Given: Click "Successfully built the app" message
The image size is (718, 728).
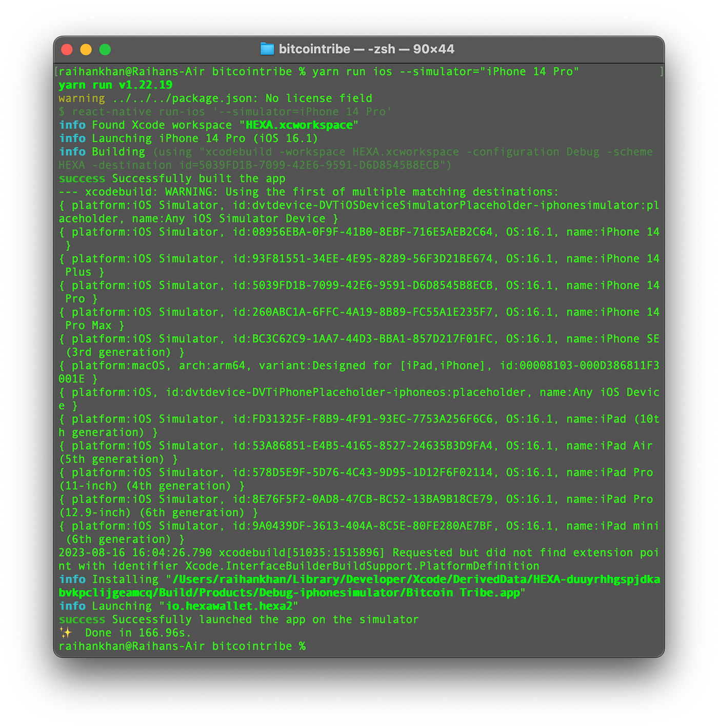Looking at the screenshot, I should coord(199,178).
